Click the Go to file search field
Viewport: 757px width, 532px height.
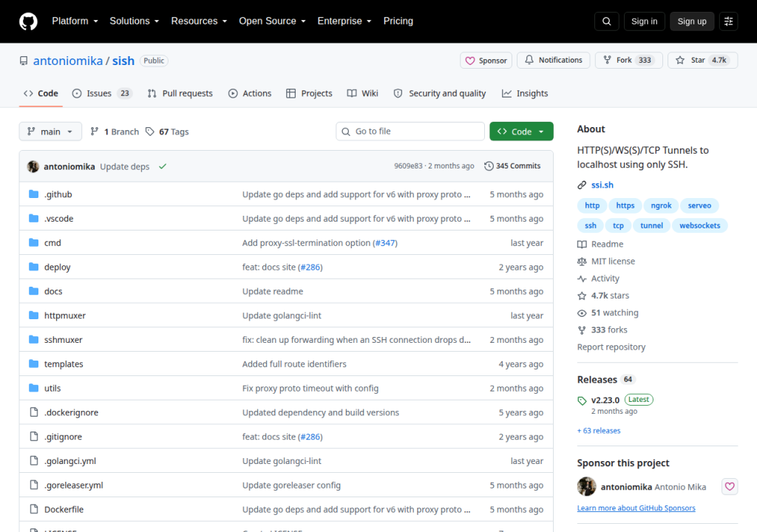[x=410, y=132]
